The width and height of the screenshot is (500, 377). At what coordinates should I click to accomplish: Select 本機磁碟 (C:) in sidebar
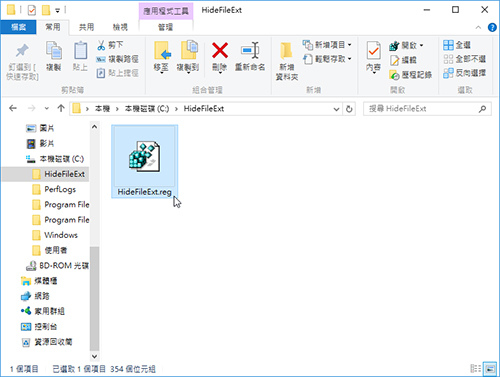[55, 159]
